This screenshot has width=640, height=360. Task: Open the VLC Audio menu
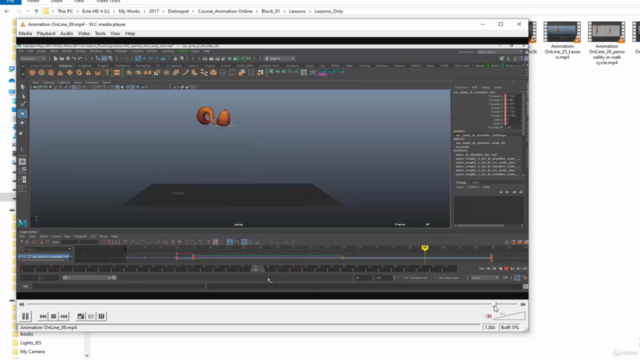(x=67, y=33)
